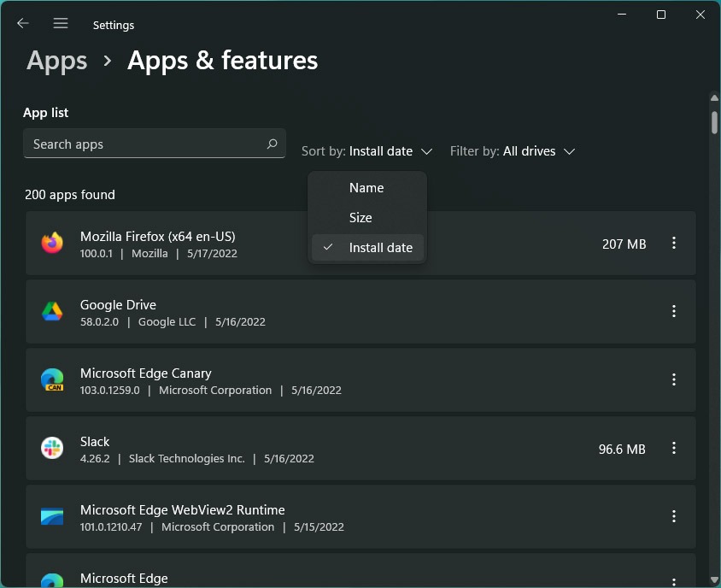Open more options for Google Drive

tap(674, 312)
